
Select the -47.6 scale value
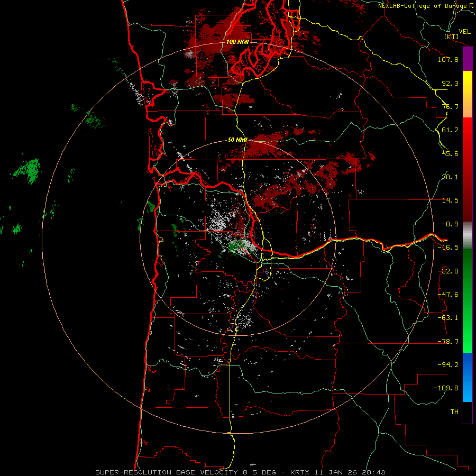pos(448,295)
